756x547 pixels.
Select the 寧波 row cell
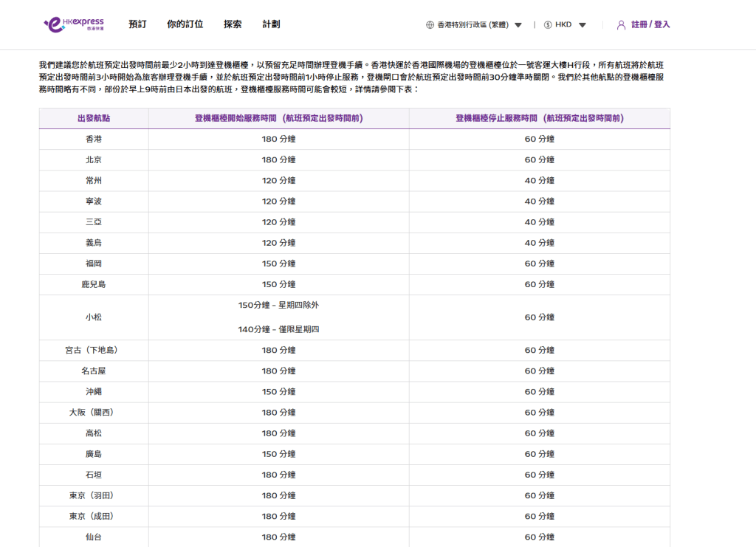tap(94, 201)
